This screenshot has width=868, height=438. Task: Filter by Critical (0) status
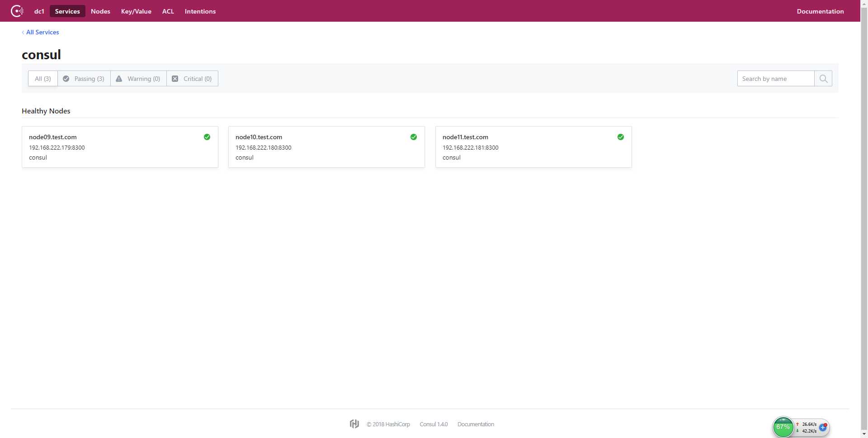[x=192, y=79]
